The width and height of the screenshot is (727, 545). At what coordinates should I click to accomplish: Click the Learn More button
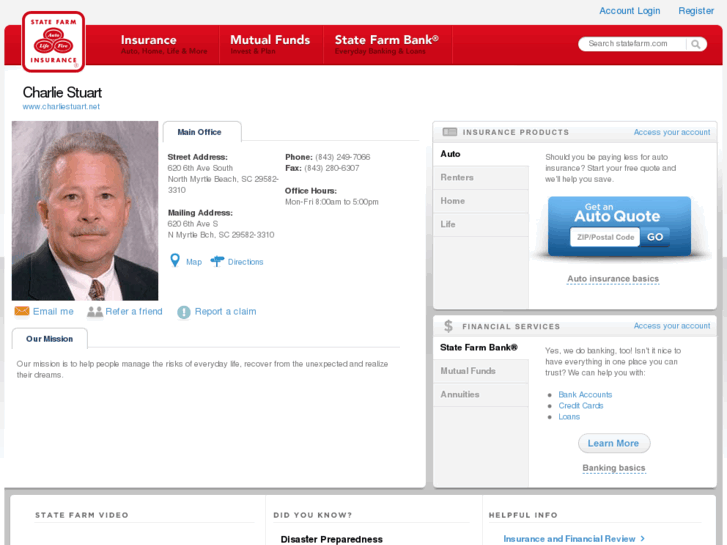614,443
